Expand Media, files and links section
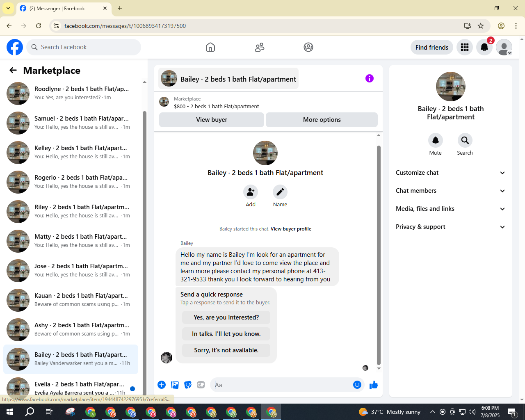 (x=451, y=209)
